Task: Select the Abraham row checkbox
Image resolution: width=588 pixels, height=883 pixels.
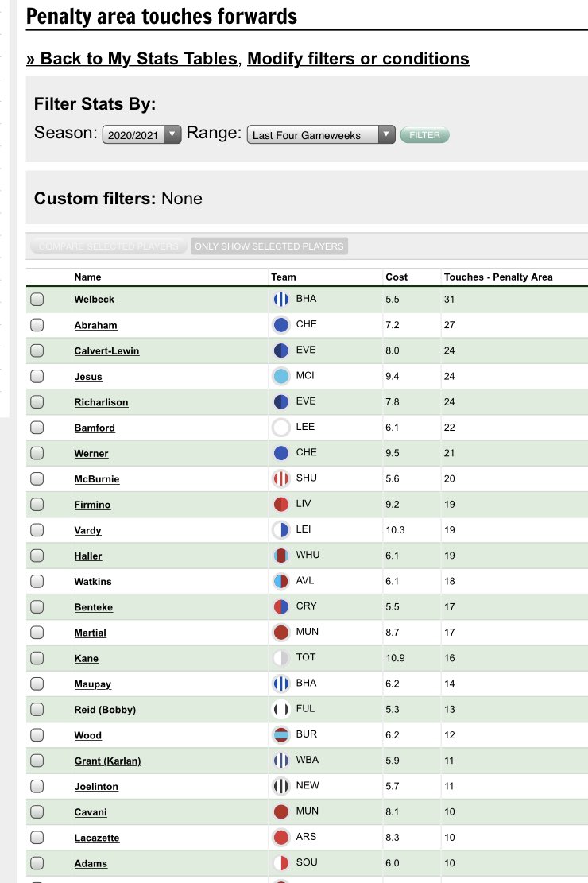Action: point(37,325)
